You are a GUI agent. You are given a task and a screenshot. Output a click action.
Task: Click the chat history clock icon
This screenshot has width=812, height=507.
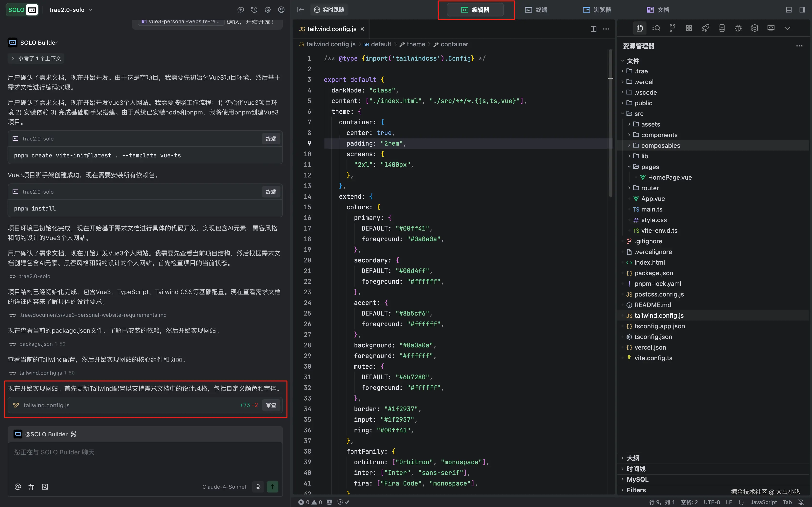click(x=254, y=10)
